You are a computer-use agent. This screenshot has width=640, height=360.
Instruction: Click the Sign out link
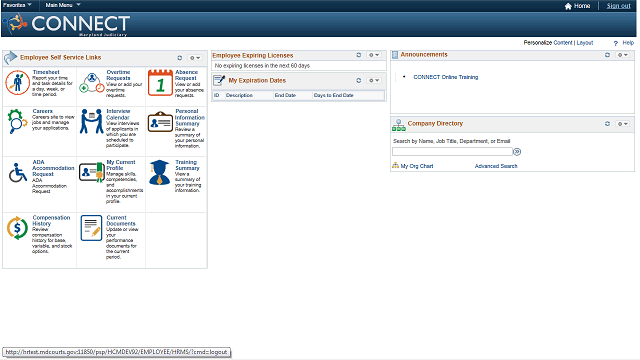click(618, 6)
